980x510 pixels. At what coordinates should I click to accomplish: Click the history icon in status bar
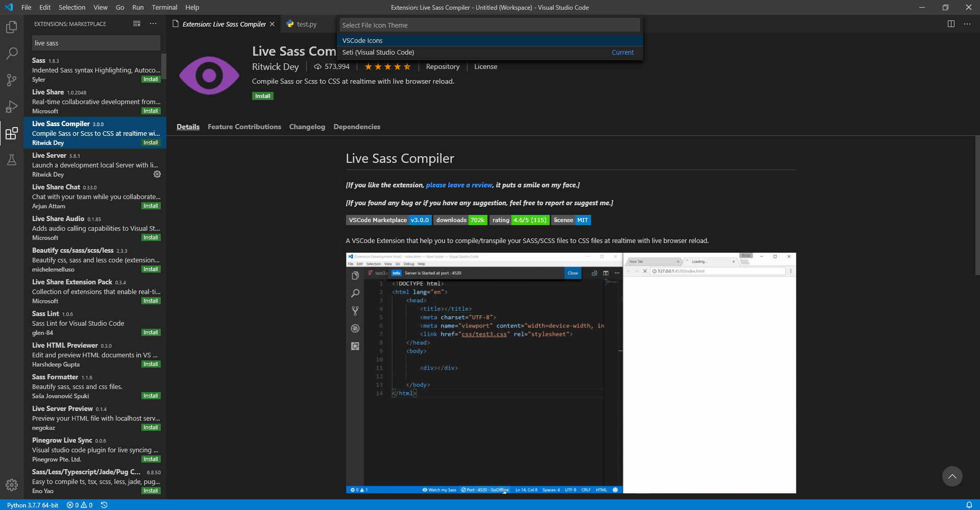pyautogui.click(x=104, y=505)
